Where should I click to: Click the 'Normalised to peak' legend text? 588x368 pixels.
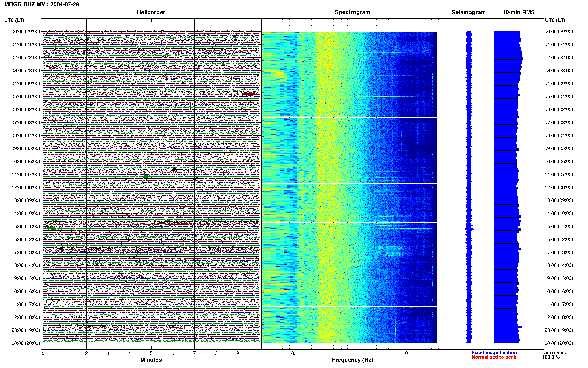pos(494,357)
